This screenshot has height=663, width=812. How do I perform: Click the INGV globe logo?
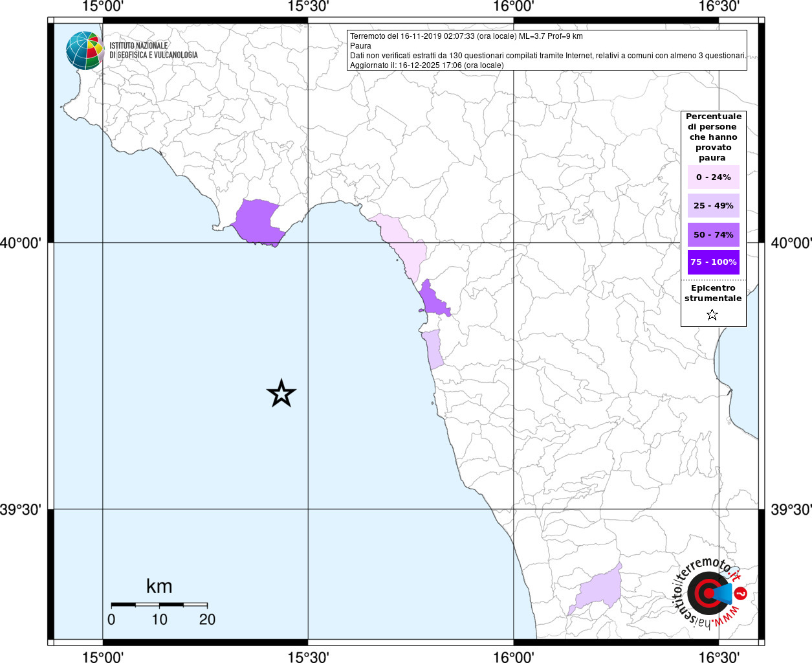(85, 51)
